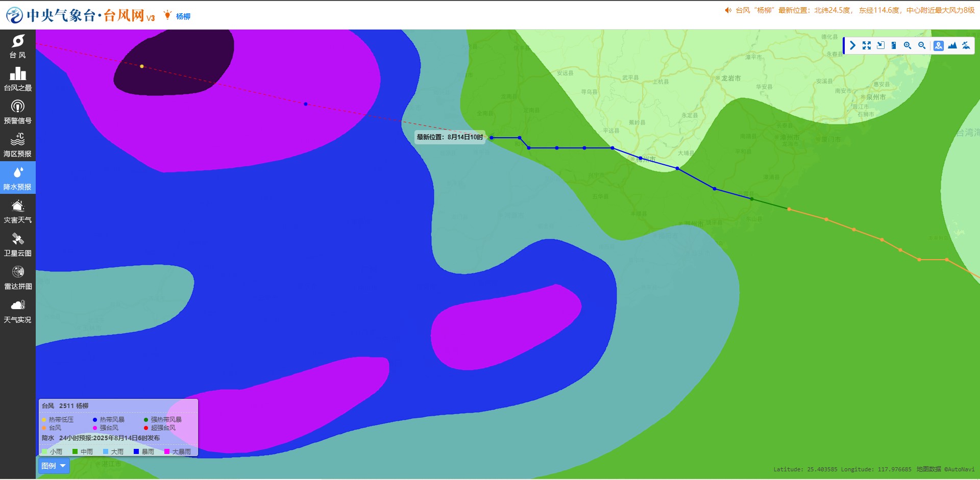Click the 超强台风 red legend dot

146,428
